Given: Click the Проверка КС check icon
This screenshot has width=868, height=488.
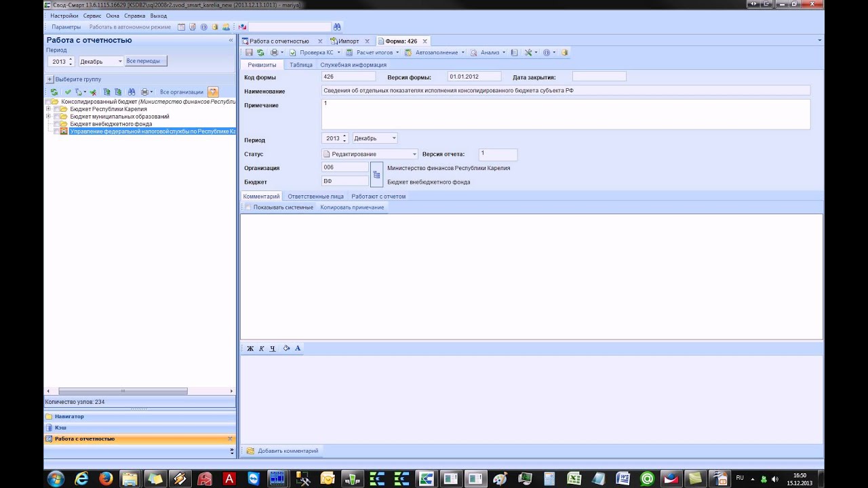Looking at the screenshot, I should tap(293, 52).
